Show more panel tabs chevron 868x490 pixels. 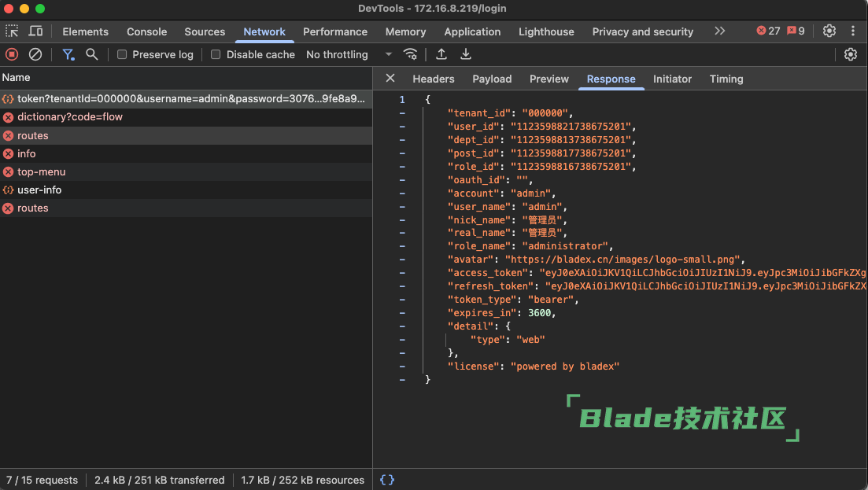719,31
